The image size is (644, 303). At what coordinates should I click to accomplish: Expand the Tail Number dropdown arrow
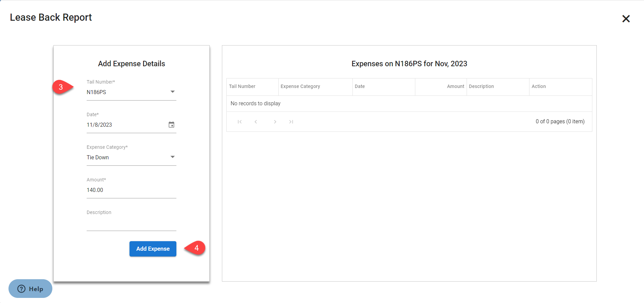[172, 92]
